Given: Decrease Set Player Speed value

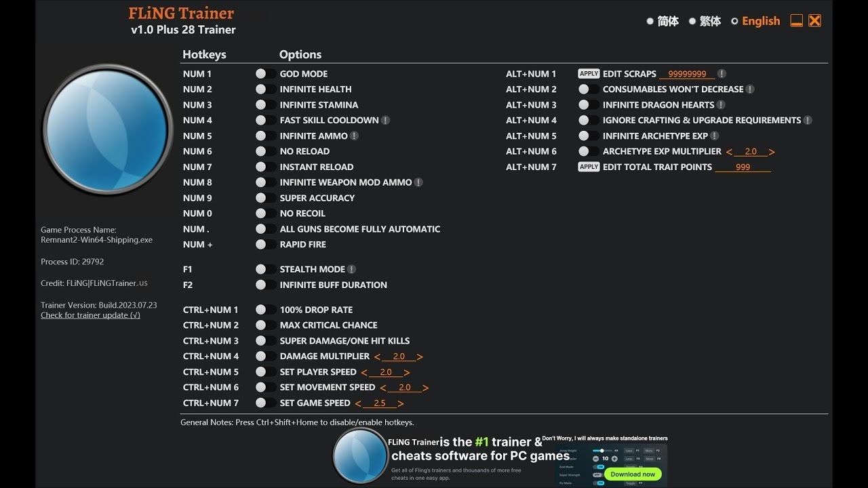Looking at the screenshot, I should (364, 373).
